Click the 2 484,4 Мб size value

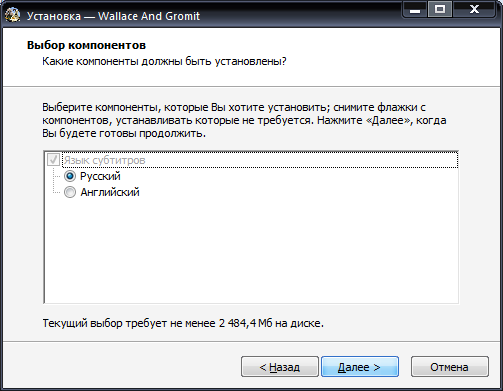245,323
